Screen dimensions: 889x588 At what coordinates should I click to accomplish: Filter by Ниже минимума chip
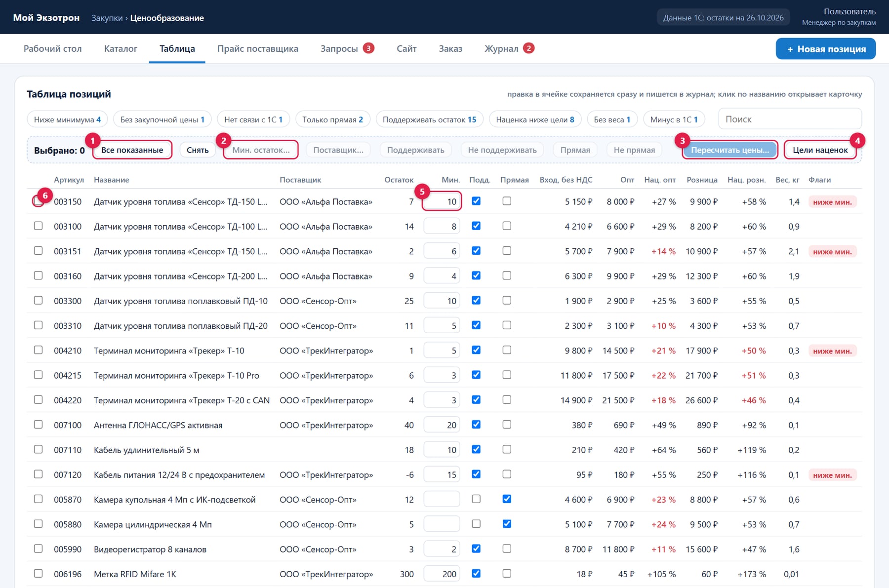(x=67, y=119)
